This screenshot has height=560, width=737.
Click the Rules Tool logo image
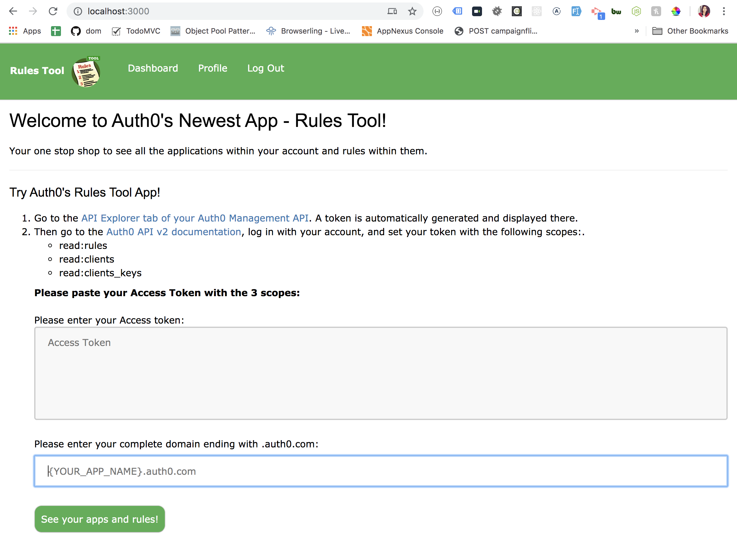(x=86, y=72)
